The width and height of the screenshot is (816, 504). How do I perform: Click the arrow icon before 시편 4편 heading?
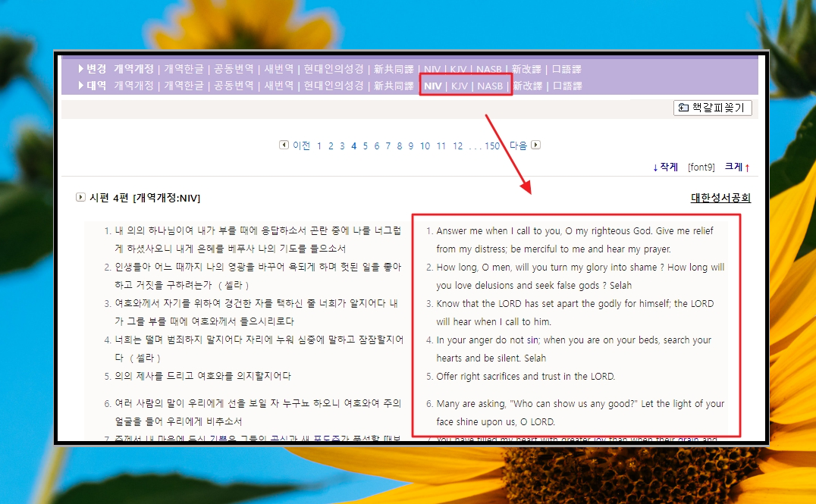coord(80,197)
